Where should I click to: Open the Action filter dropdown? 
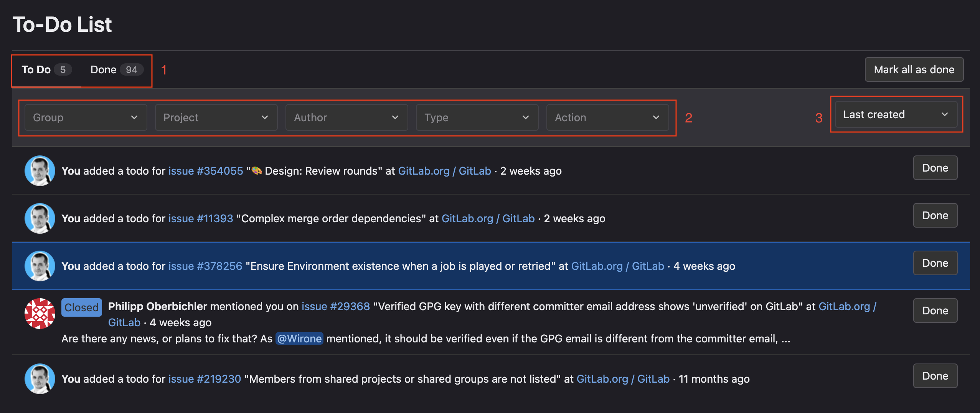tap(608, 117)
